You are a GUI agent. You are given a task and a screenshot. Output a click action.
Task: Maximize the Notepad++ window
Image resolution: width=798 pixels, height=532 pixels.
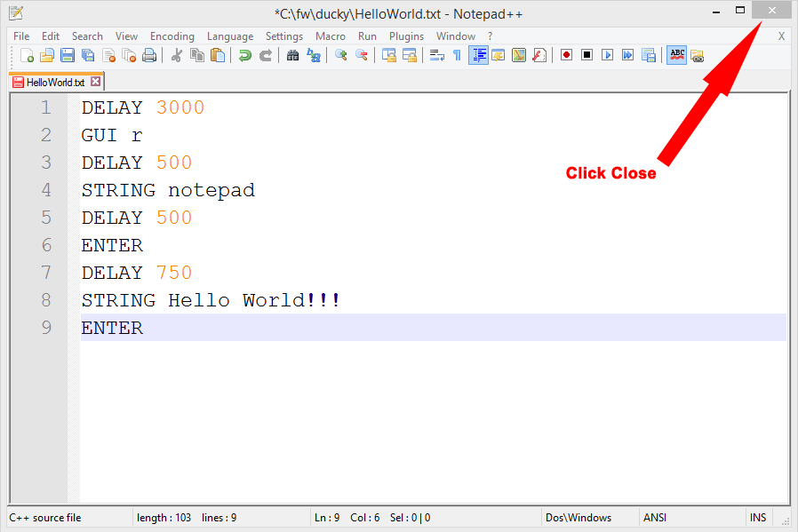(740, 10)
